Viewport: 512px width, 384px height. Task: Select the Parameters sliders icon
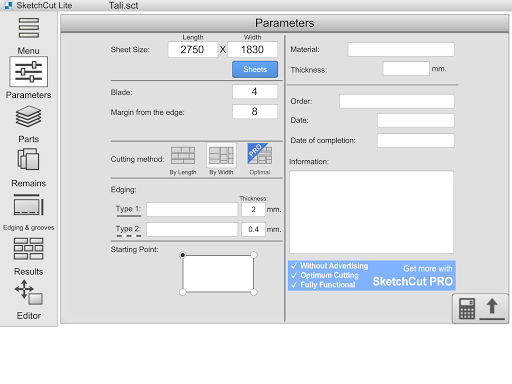pyautogui.click(x=29, y=71)
